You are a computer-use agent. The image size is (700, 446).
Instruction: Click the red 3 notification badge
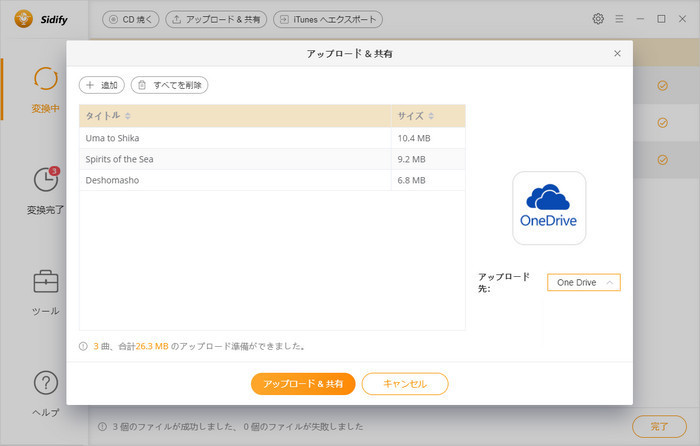(54, 171)
